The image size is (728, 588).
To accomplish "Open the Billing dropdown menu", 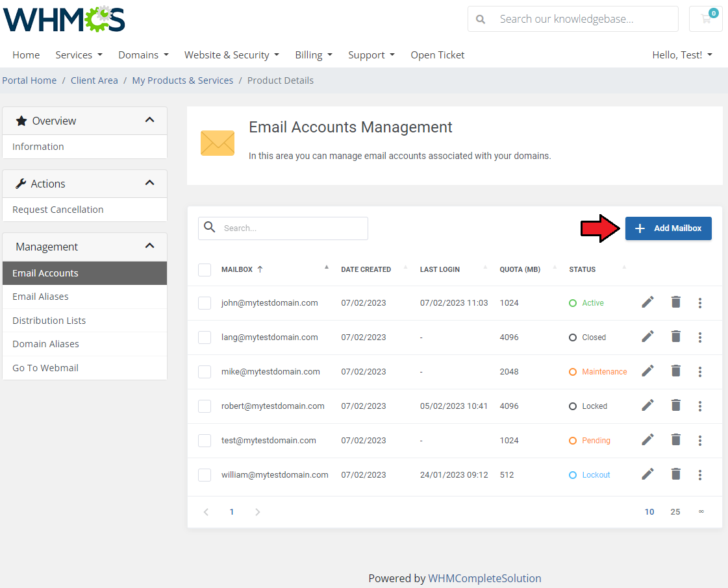I will (x=314, y=55).
